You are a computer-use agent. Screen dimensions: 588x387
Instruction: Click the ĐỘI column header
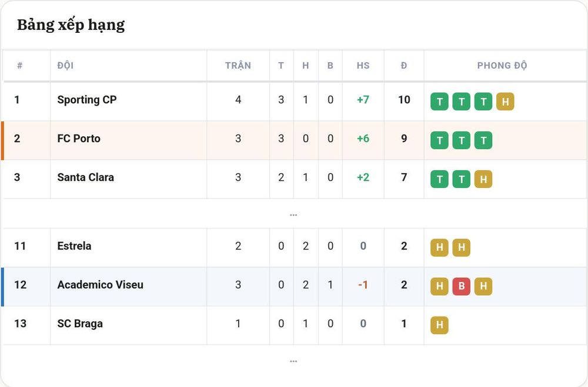tap(65, 66)
